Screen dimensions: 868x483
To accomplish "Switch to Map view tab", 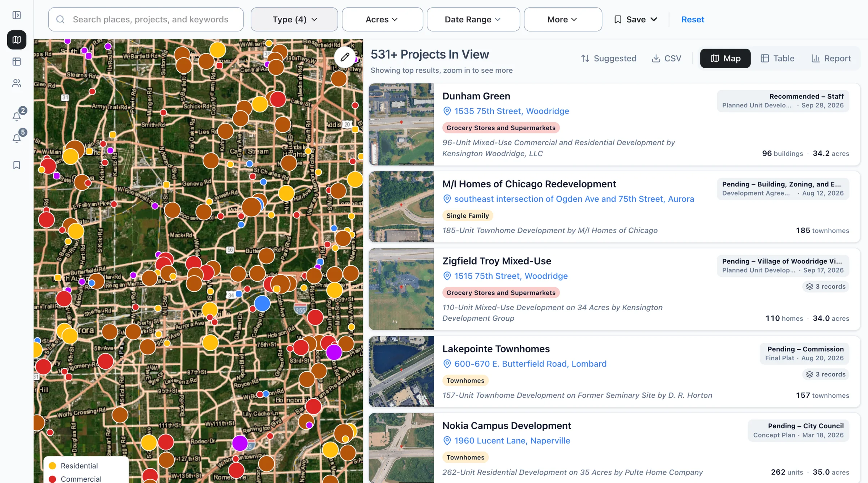I will click(x=725, y=58).
